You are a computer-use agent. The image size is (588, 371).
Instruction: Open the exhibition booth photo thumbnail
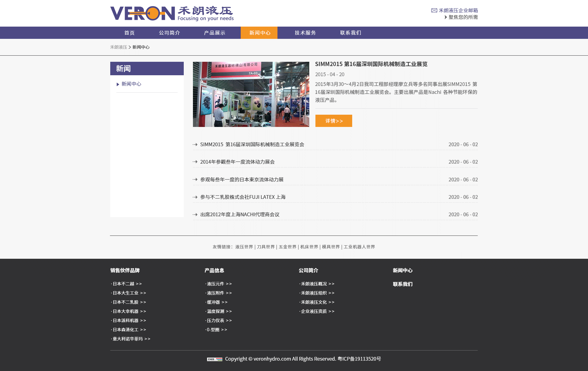click(251, 94)
